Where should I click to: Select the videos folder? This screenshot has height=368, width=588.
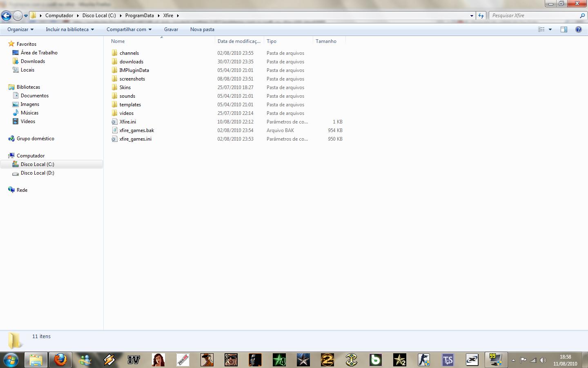[126, 113]
